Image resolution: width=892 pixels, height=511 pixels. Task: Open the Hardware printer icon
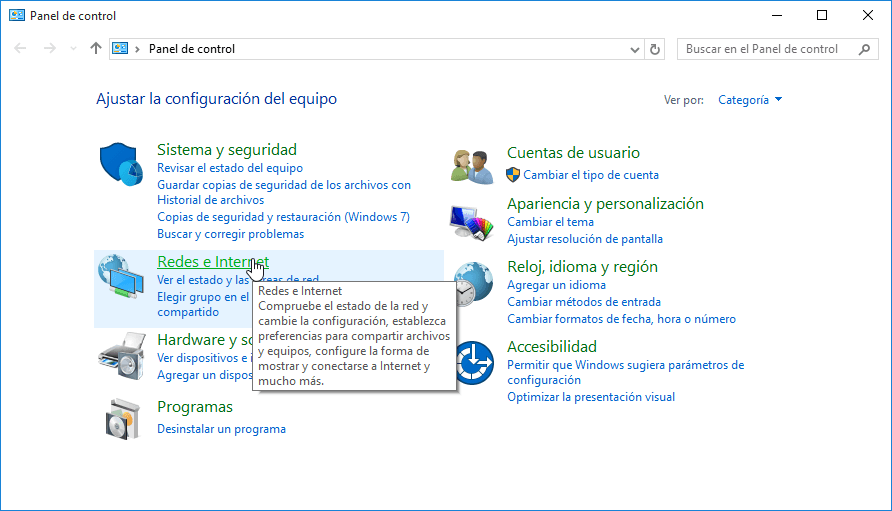point(122,356)
